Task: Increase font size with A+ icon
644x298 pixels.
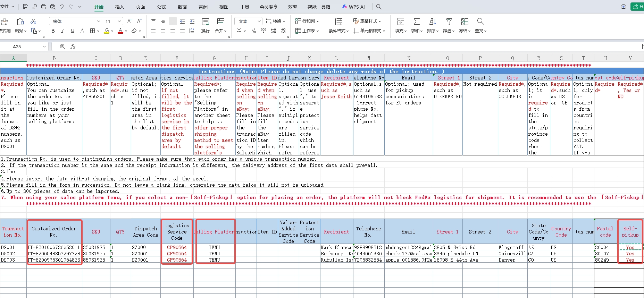Action: pyautogui.click(x=129, y=21)
